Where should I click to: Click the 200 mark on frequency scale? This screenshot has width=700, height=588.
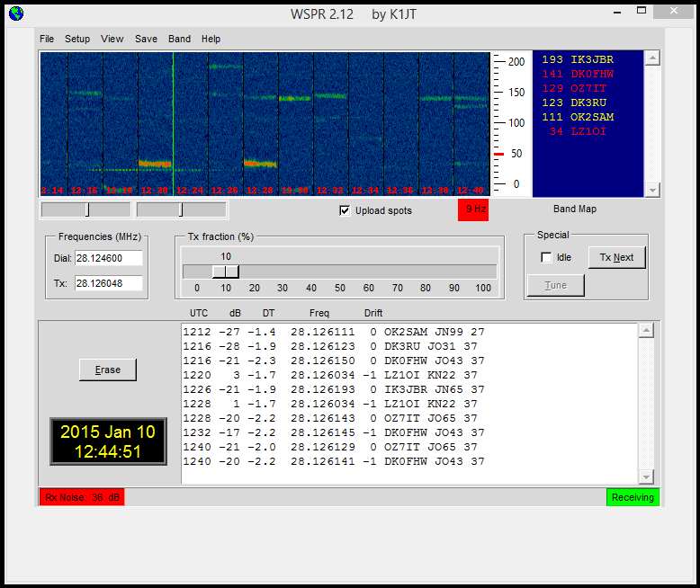click(x=516, y=61)
